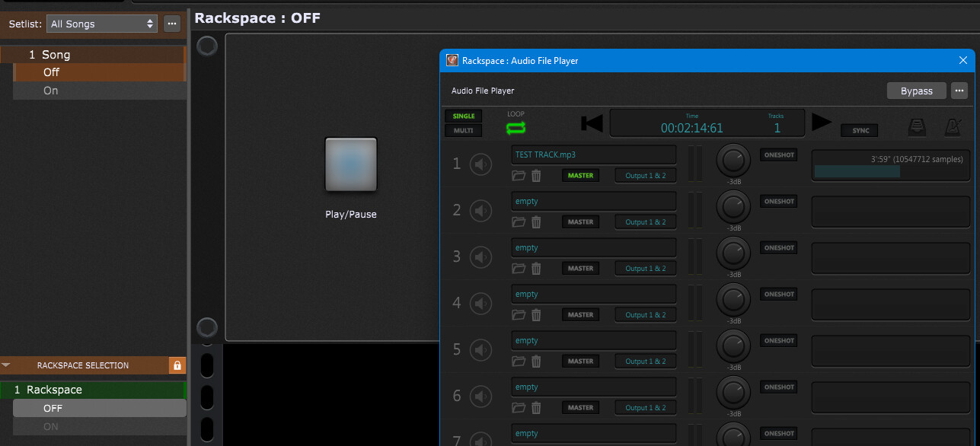Click the rewind-to-start transport icon
Viewport: 980px width, 446px height.
pos(592,123)
